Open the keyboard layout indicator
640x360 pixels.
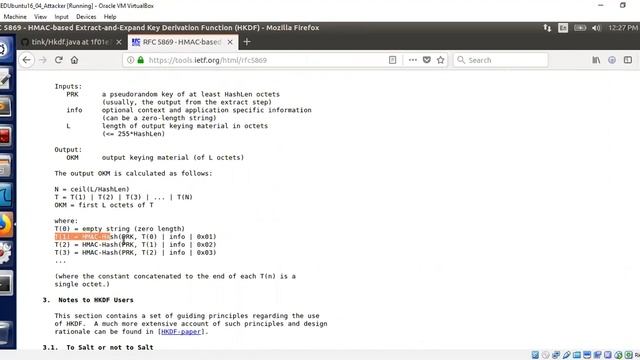click(x=563, y=28)
